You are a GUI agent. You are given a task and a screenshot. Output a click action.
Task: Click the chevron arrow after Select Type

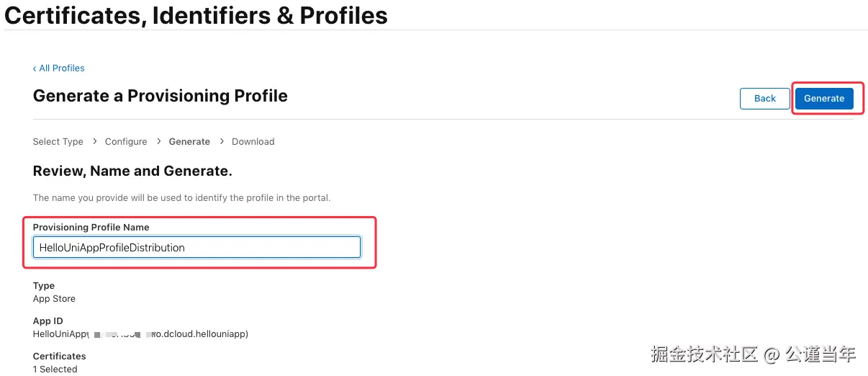(94, 142)
